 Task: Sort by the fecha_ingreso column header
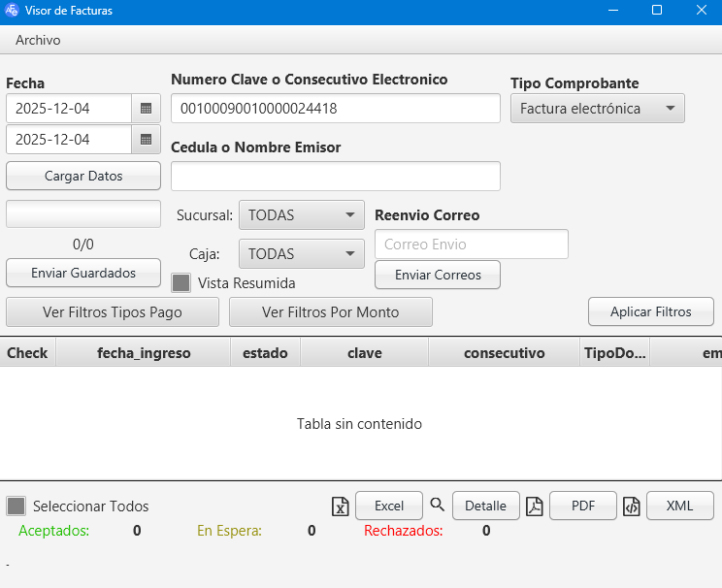(x=144, y=353)
